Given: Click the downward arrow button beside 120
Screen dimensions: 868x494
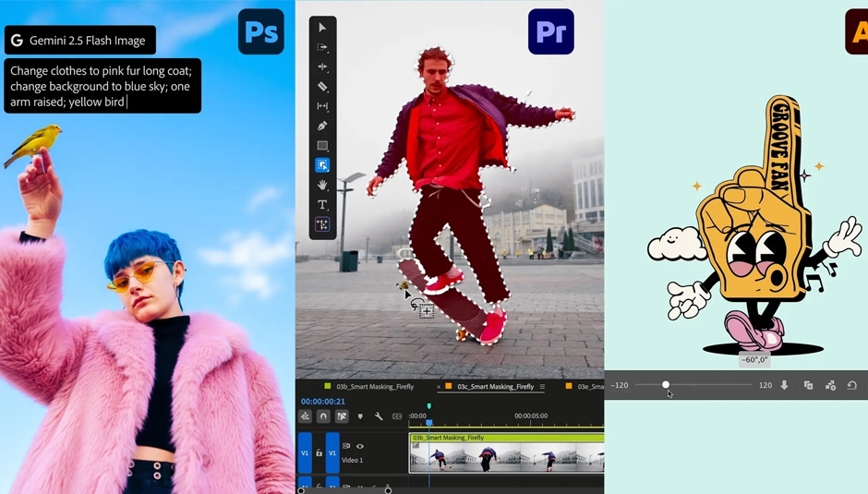Looking at the screenshot, I should (x=785, y=385).
